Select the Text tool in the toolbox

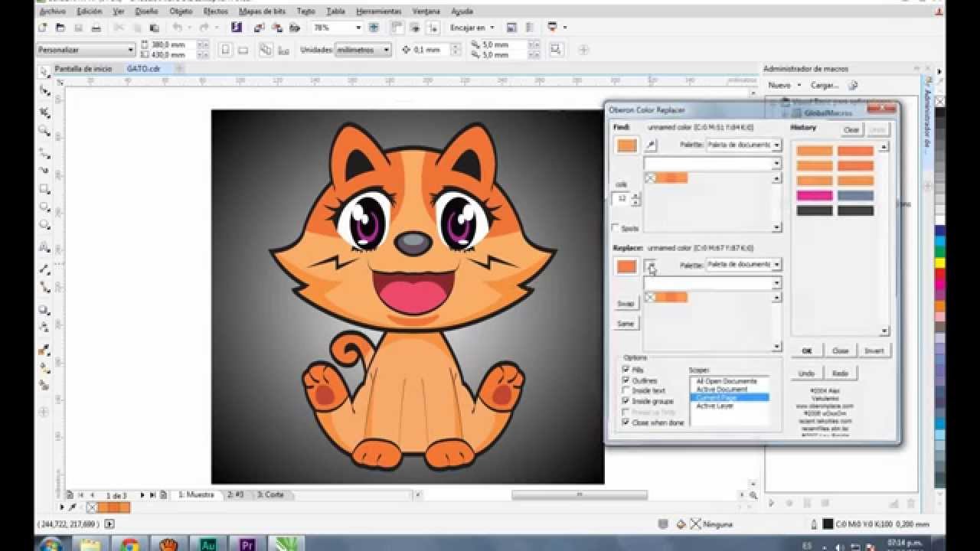44,248
